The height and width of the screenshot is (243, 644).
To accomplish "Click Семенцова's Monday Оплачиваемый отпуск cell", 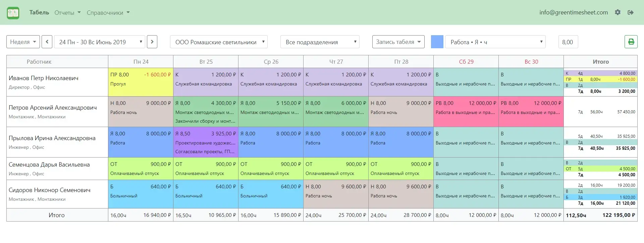I will [x=141, y=169].
